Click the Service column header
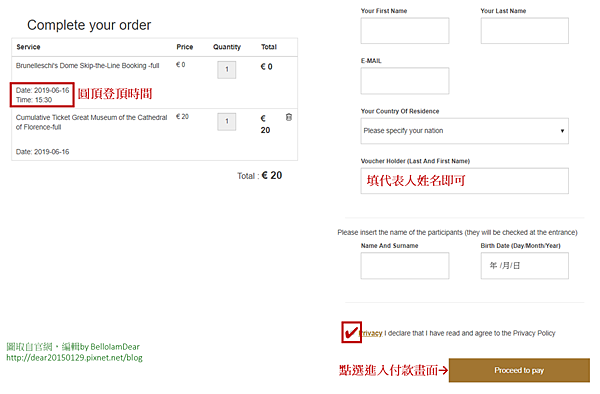Viewport: 600px width, 394px height. tap(28, 47)
